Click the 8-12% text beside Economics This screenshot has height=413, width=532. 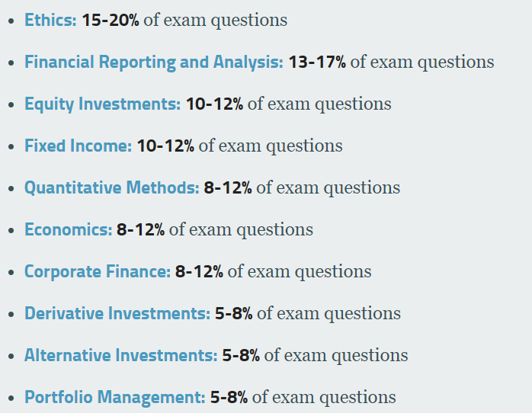coord(140,229)
